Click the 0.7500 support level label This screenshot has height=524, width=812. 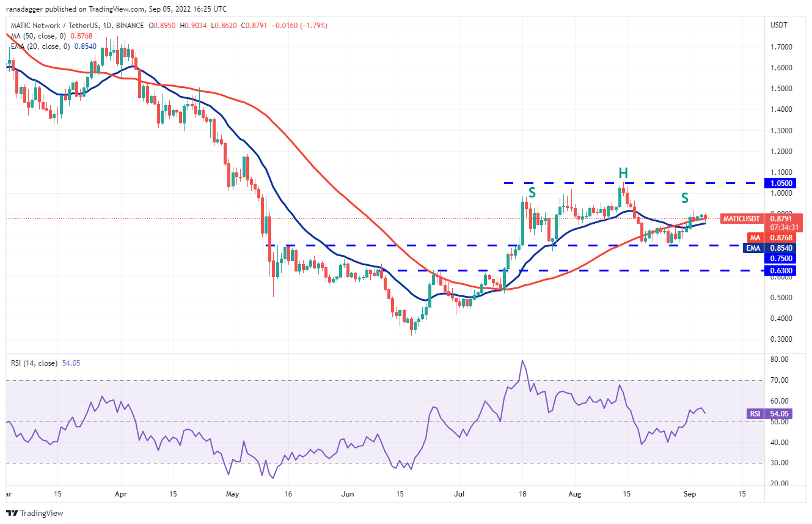coord(782,257)
